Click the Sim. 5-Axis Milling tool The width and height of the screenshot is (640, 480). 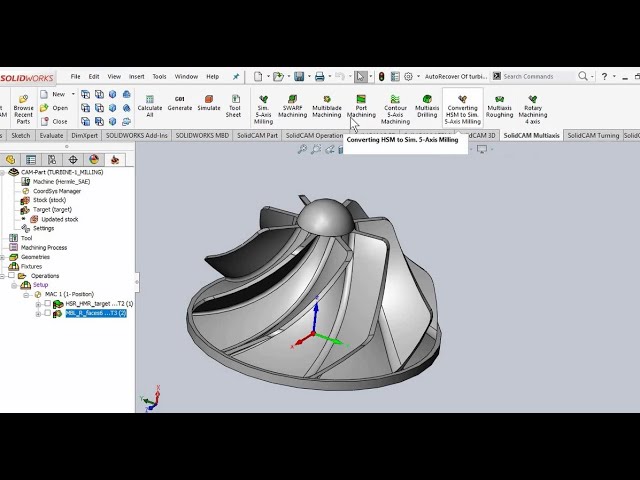pyautogui.click(x=263, y=109)
